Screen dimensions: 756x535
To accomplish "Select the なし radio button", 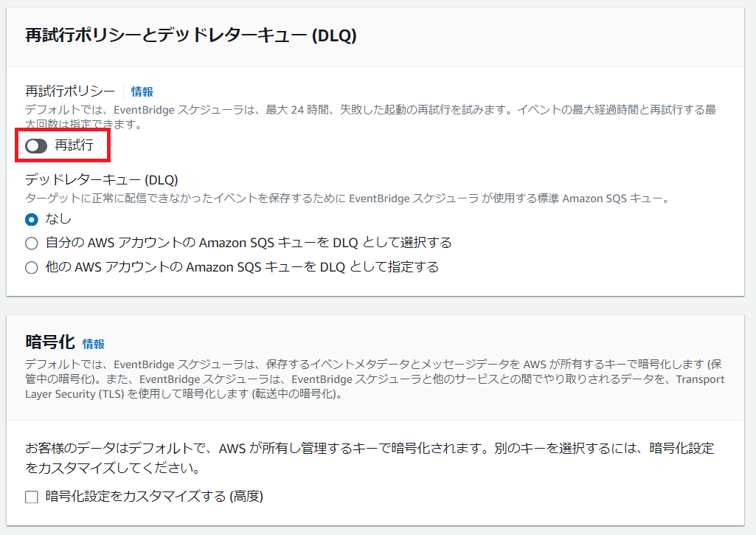I will pos(32,219).
